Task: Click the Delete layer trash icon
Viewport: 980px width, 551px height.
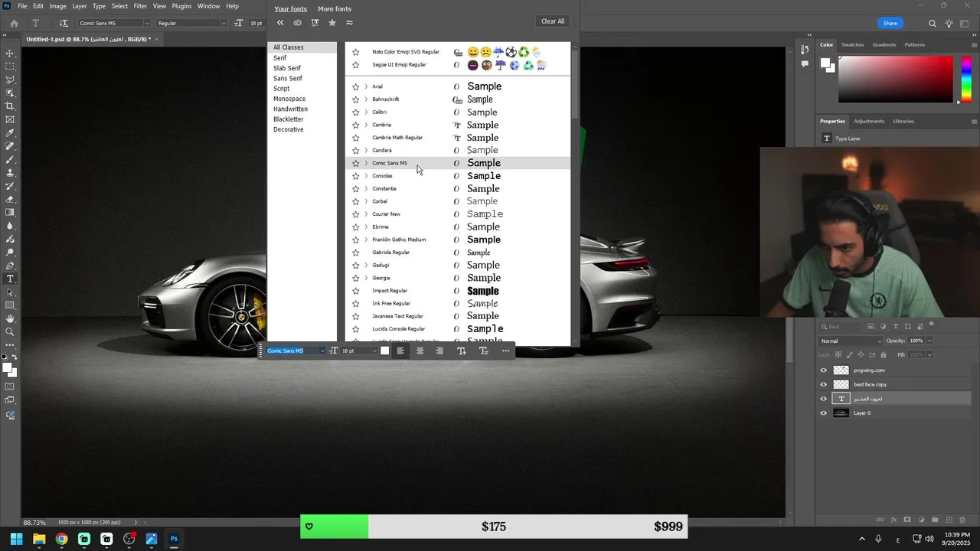Action: [963, 520]
